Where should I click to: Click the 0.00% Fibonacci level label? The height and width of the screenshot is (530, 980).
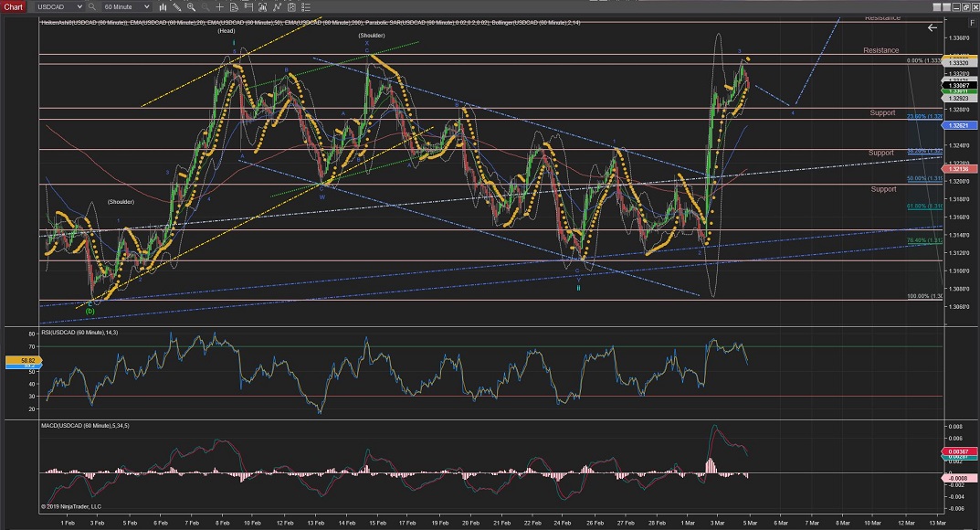coord(924,60)
